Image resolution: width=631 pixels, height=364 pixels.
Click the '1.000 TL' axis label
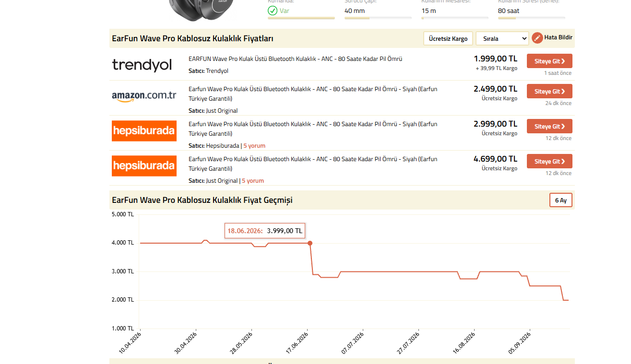(x=123, y=329)
